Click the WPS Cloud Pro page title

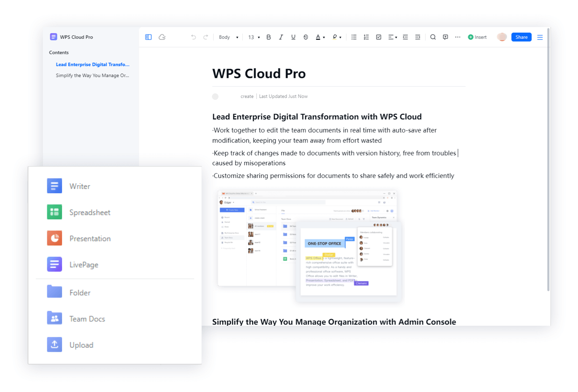[259, 74]
